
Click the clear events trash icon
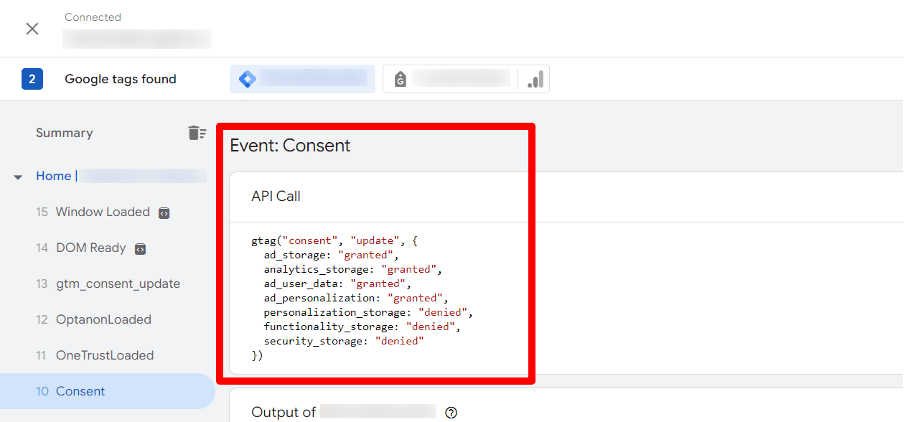pyautogui.click(x=197, y=133)
